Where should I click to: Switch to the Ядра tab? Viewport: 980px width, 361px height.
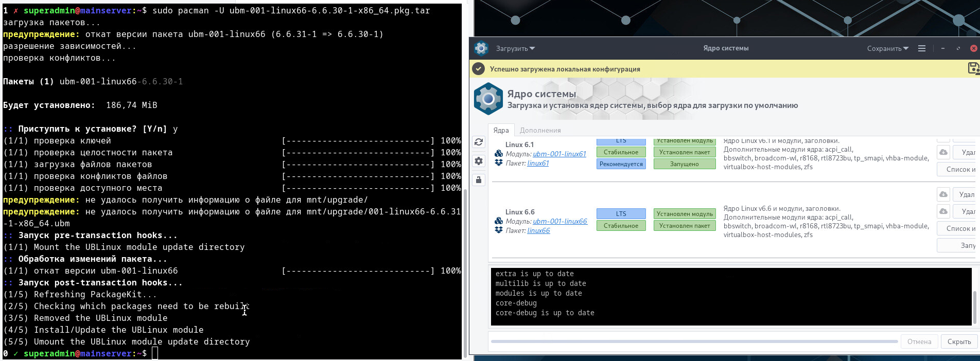[x=501, y=130]
